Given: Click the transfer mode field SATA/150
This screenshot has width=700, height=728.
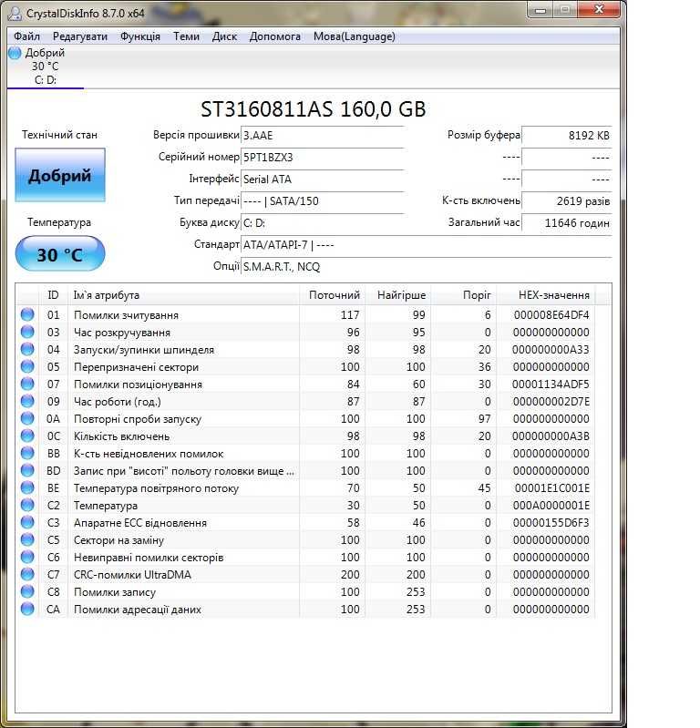Looking at the screenshot, I should (323, 201).
